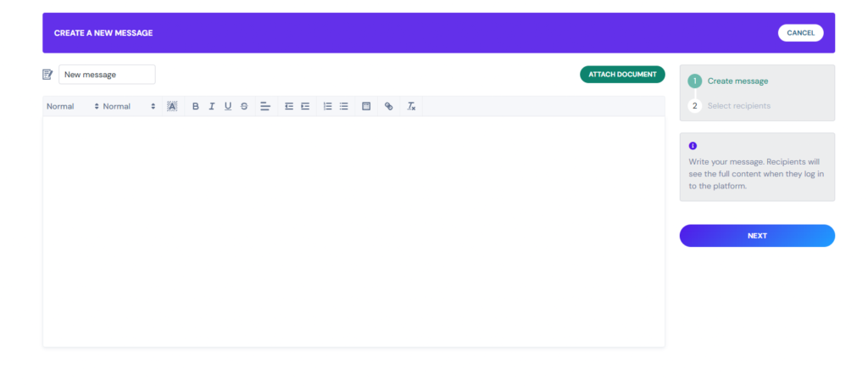Open the first Normal heading dropdown
868x386 pixels.
pos(73,106)
